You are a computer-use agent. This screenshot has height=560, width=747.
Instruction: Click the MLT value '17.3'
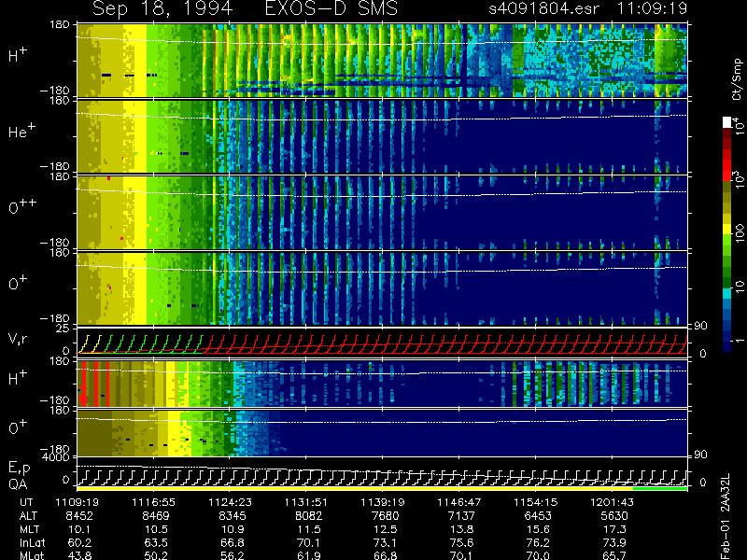614,529
